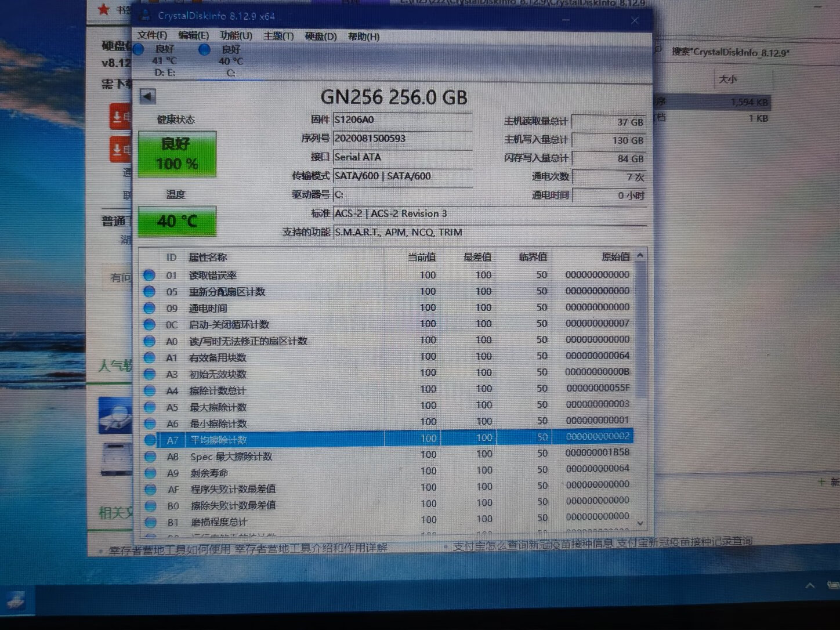Click the status circle for 0C 启动-关闭循环计数
Viewport: 840px width, 630px height.
(150, 324)
